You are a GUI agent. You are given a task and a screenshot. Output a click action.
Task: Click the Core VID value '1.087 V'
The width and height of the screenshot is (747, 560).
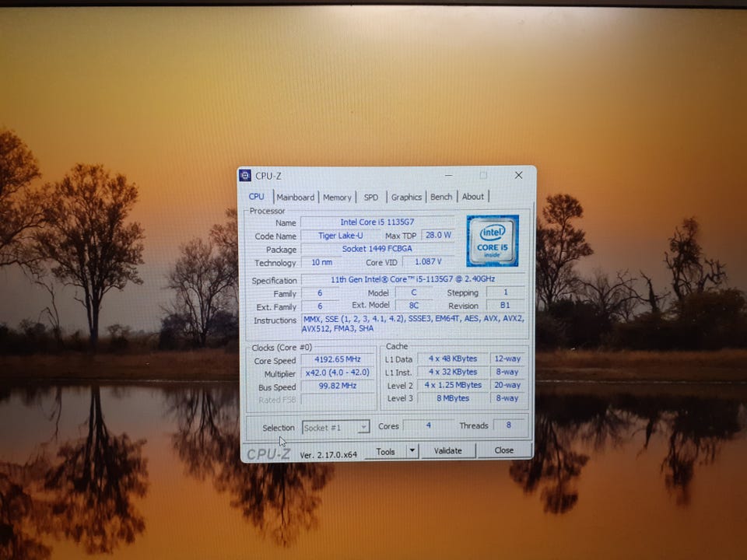(428, 261)
